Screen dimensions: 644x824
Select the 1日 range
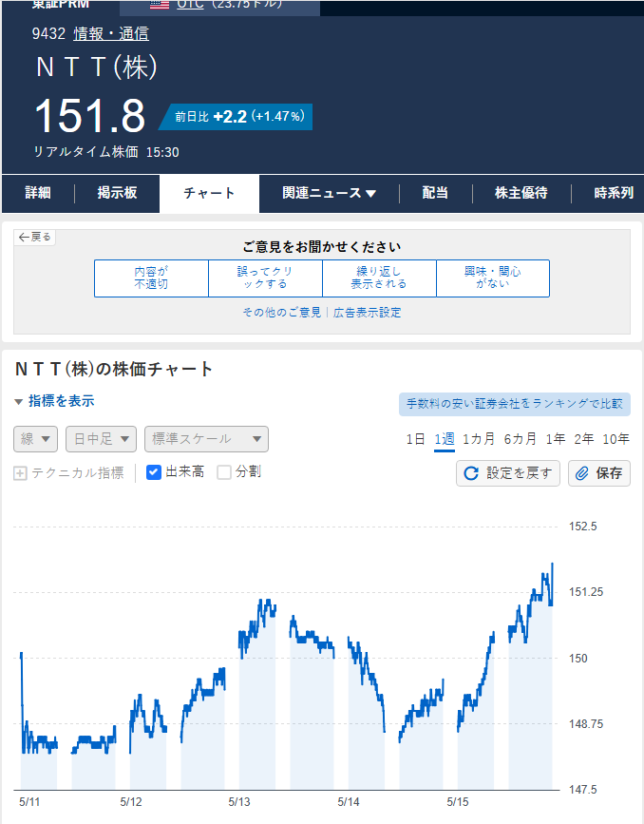pyautogui.click(x=415, y=439)
